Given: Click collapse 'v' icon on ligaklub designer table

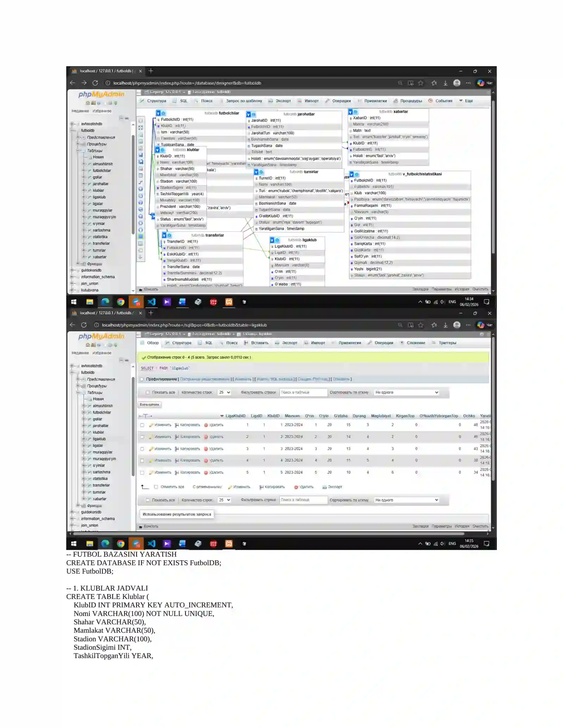Looking at the screenshot, I should [x=272, y=240].
